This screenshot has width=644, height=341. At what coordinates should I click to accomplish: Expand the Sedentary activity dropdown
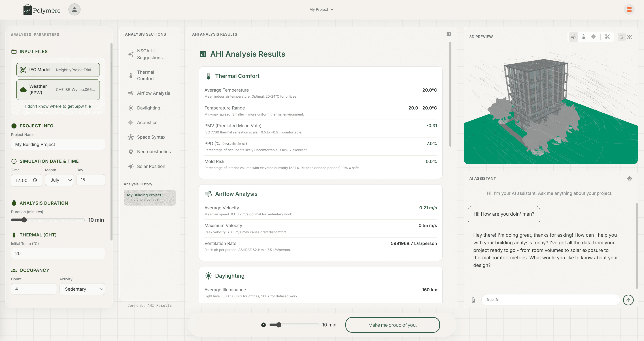tap(82, 289)
